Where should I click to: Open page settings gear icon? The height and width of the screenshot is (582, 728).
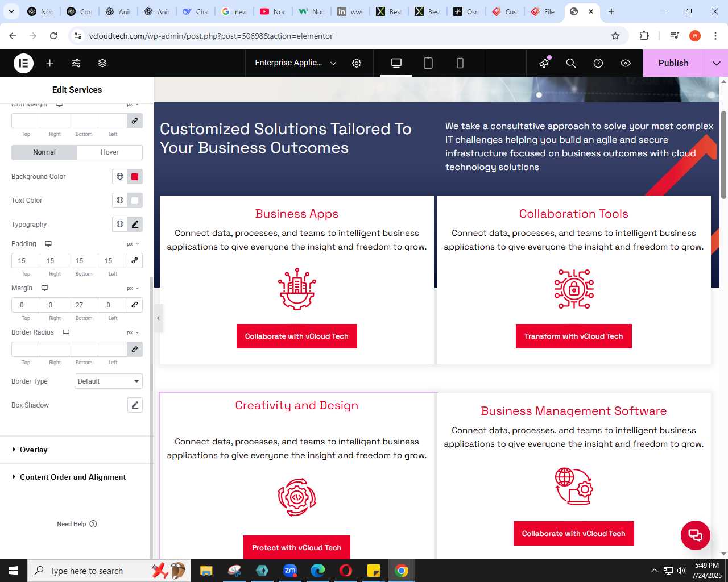click(x=357, y=63)
